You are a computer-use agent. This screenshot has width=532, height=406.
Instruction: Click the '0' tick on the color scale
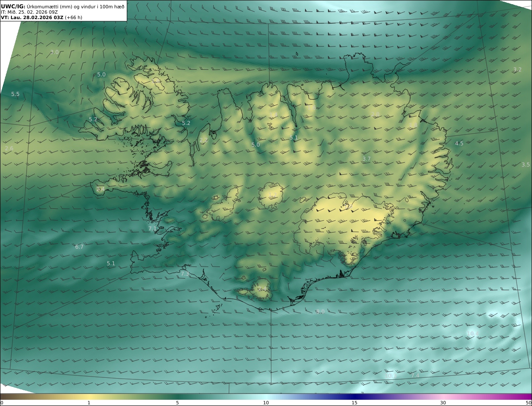point(2,403)
